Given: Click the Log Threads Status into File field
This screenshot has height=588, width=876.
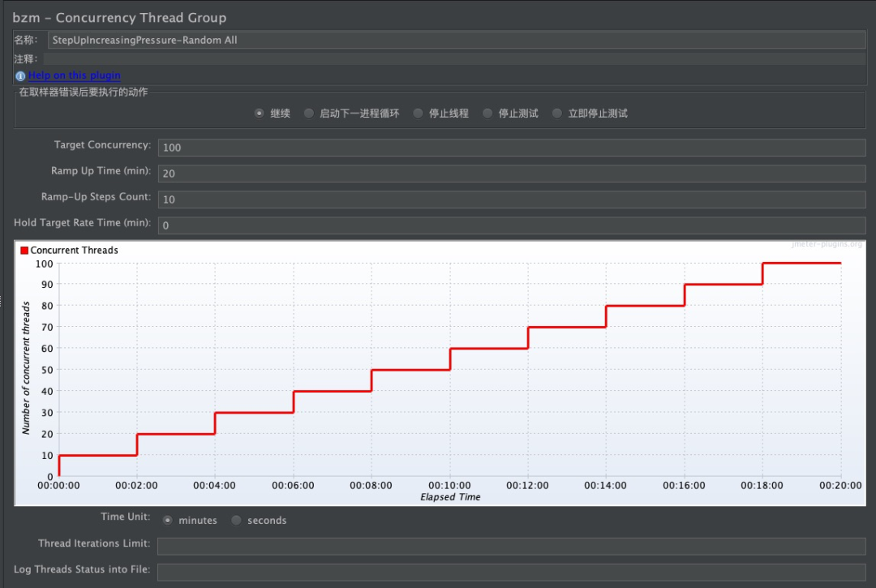Looking at the screenshot, I should click(511, 572).
